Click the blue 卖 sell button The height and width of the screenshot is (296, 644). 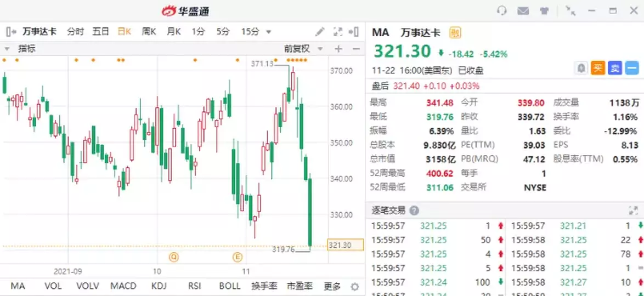(x=615, y=68)
